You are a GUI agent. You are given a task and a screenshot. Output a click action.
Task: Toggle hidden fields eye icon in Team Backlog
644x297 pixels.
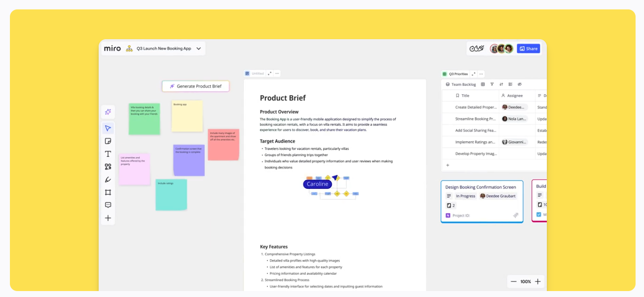pos(520,84)
